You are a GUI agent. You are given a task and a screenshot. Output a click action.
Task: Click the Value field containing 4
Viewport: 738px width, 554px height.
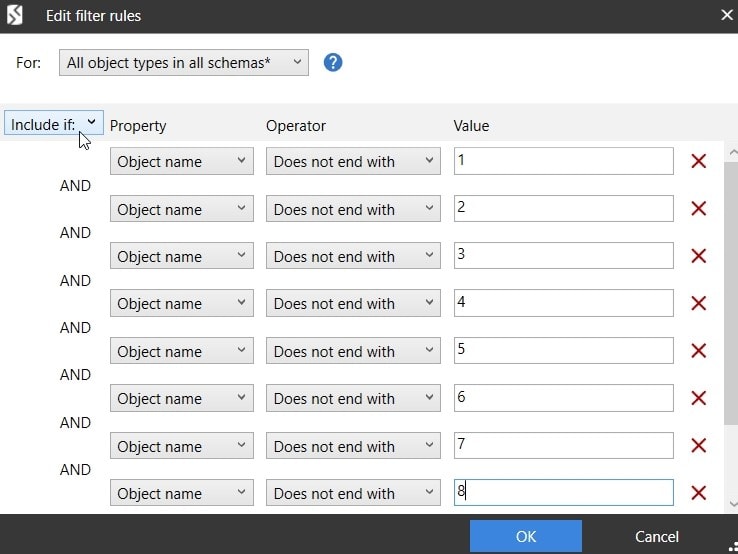pos(563,303)
